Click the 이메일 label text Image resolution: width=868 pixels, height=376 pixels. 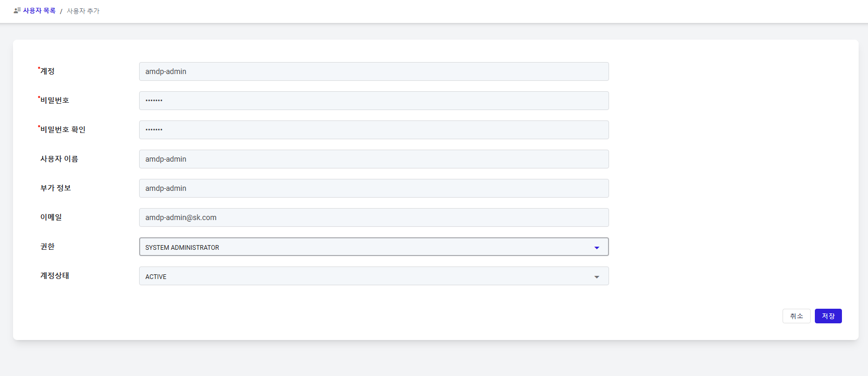tap(51, 217)
